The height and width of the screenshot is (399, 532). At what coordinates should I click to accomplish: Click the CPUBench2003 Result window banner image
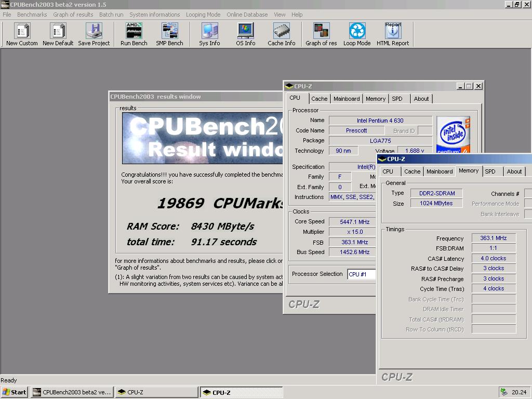[203, 138]
